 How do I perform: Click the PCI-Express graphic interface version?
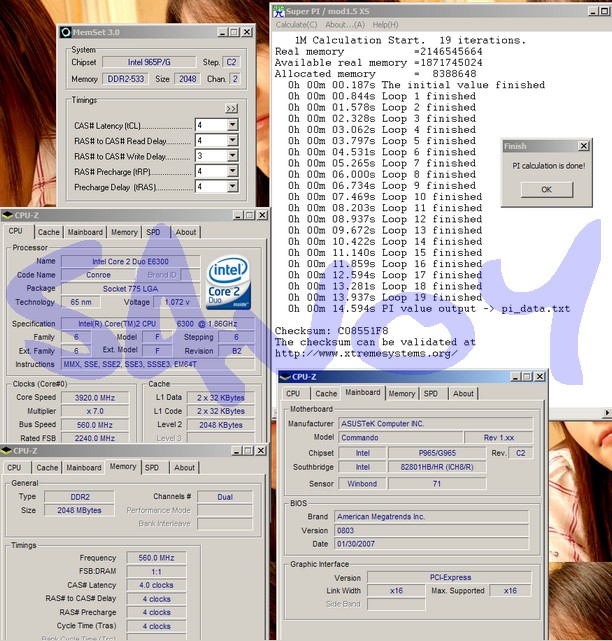pos(449,578)
